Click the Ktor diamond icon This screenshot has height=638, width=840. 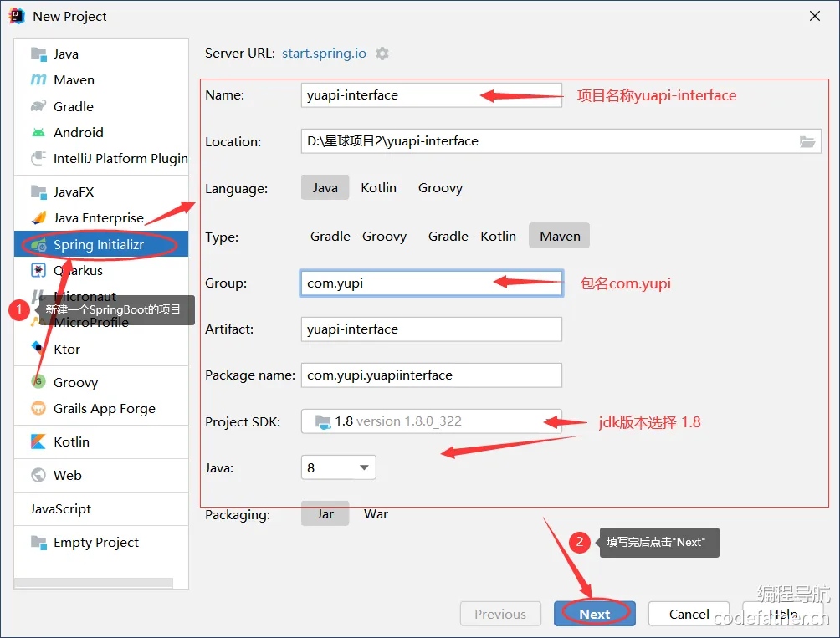coord(38,348)
